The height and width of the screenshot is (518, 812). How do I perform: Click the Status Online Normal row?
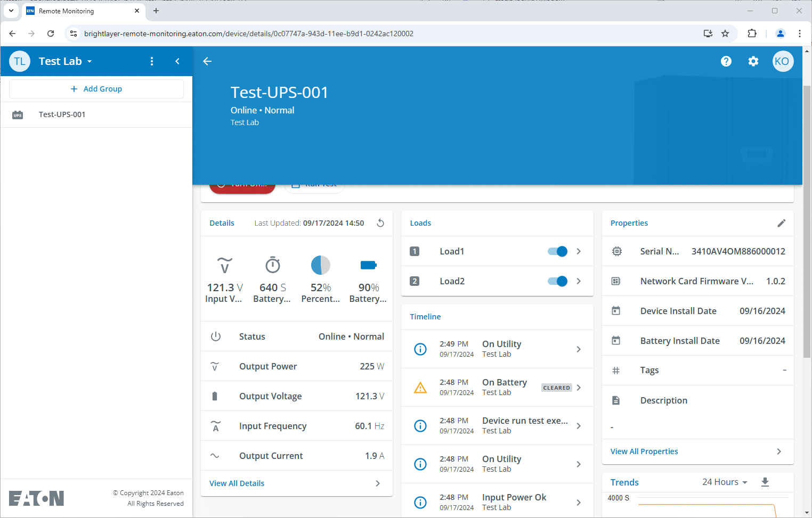pyautogui.click(x=297, y=336)
